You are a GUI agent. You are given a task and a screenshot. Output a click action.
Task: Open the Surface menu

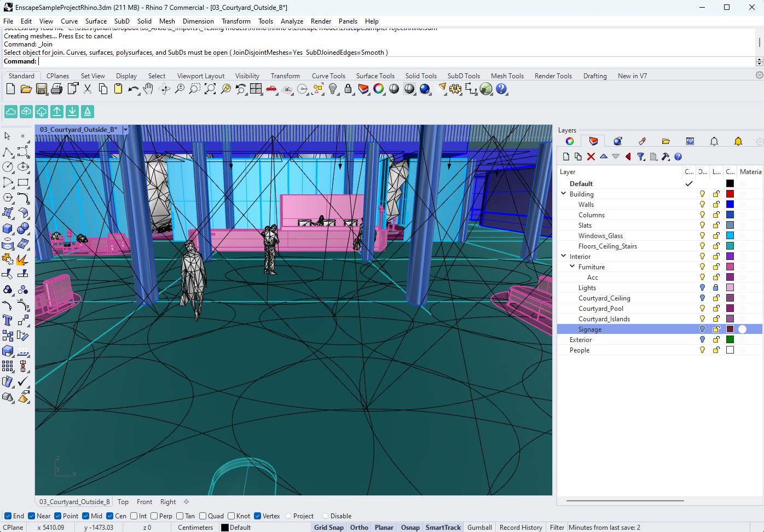[96, 21]
